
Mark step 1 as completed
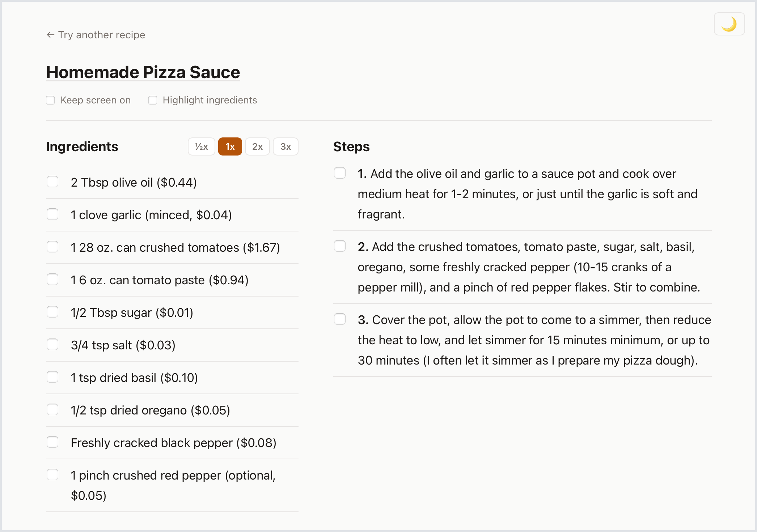point(340,173)
